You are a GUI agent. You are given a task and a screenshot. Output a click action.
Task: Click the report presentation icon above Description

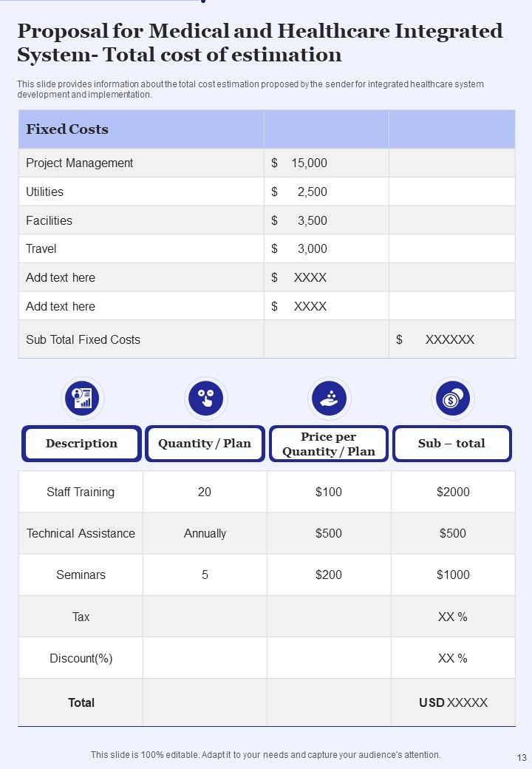(x=82, y=399)
